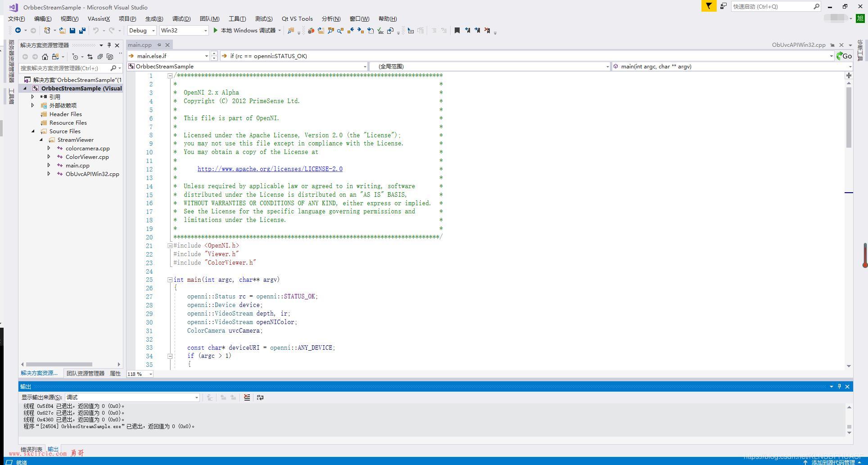Image resolution: width=868 pixels, height=465 pixels.
Task: Start debugging with green play icon
Action: tap(215, 31)
